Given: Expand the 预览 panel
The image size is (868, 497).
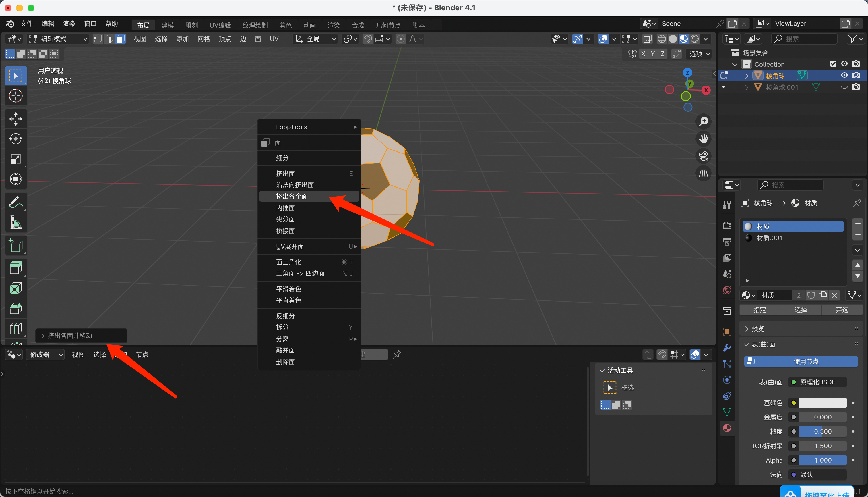Looking at the screenshot, I should tap(757, 328).
